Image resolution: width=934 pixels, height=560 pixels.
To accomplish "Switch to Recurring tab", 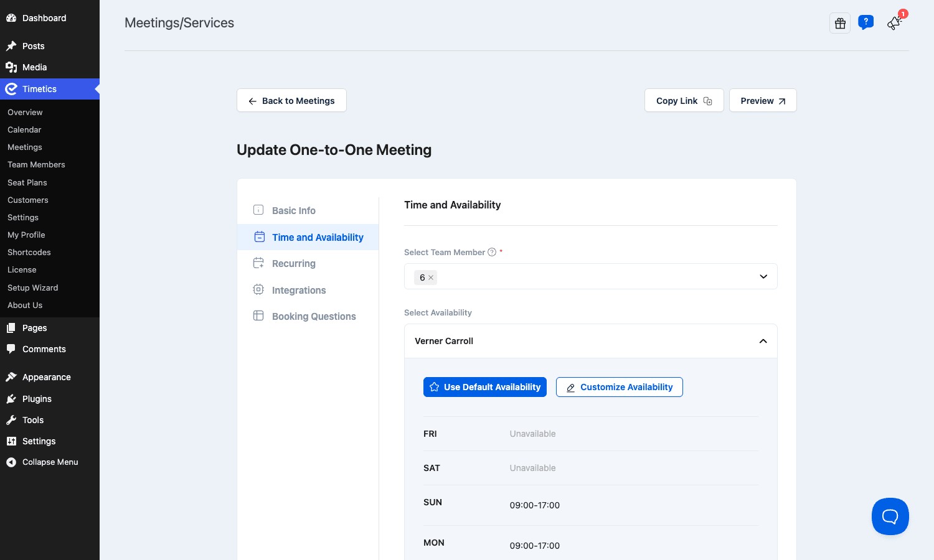I will (x=308, y=263).
